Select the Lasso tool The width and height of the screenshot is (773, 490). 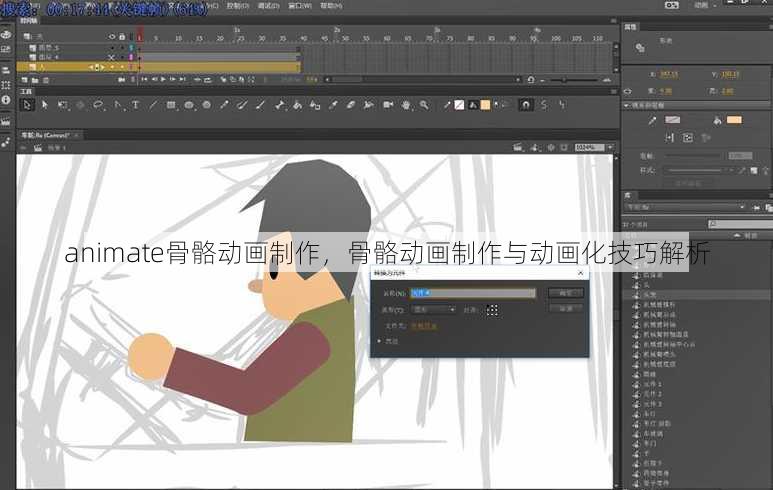click(x=98, y=105)
